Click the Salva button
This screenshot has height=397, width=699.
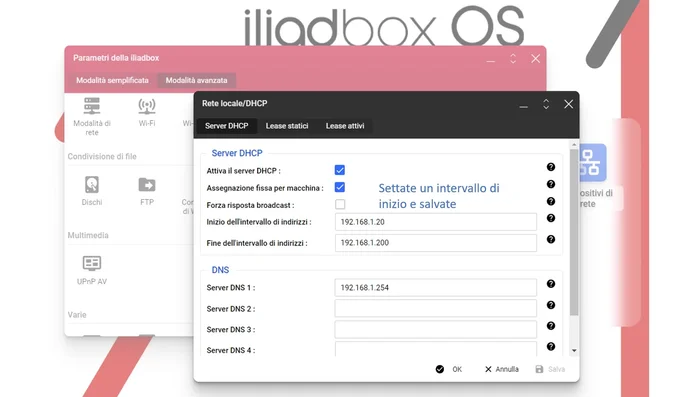pos(550,369)
